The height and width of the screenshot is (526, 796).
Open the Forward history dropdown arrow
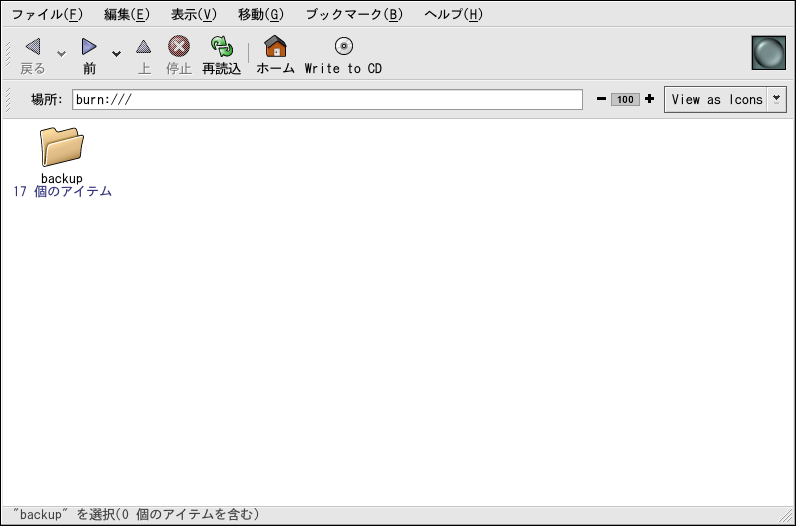pos(116,54)
